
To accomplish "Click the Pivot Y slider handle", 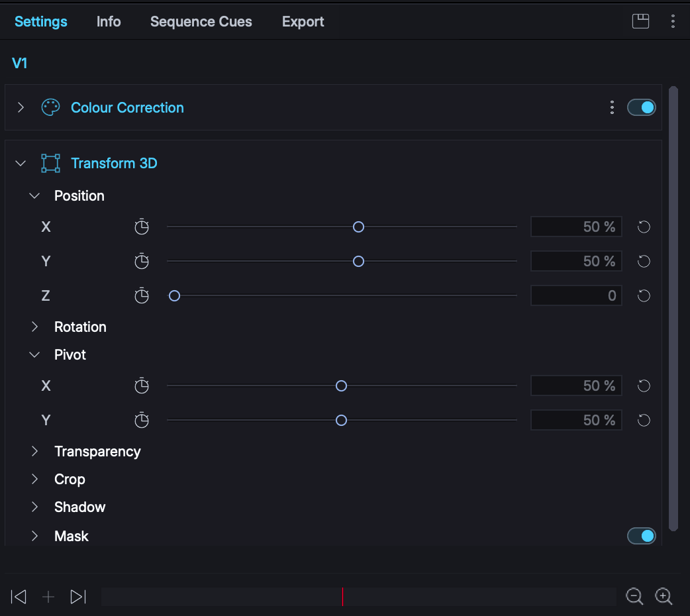I will (341, 421).
